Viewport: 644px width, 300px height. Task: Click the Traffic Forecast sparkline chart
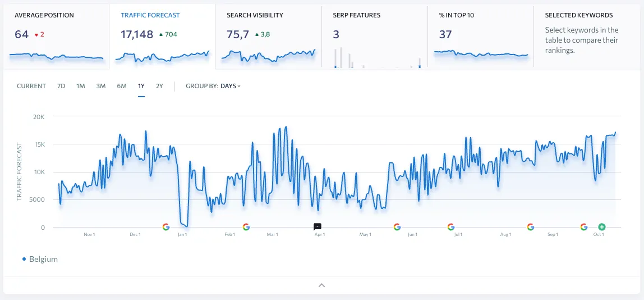[162, 56]
